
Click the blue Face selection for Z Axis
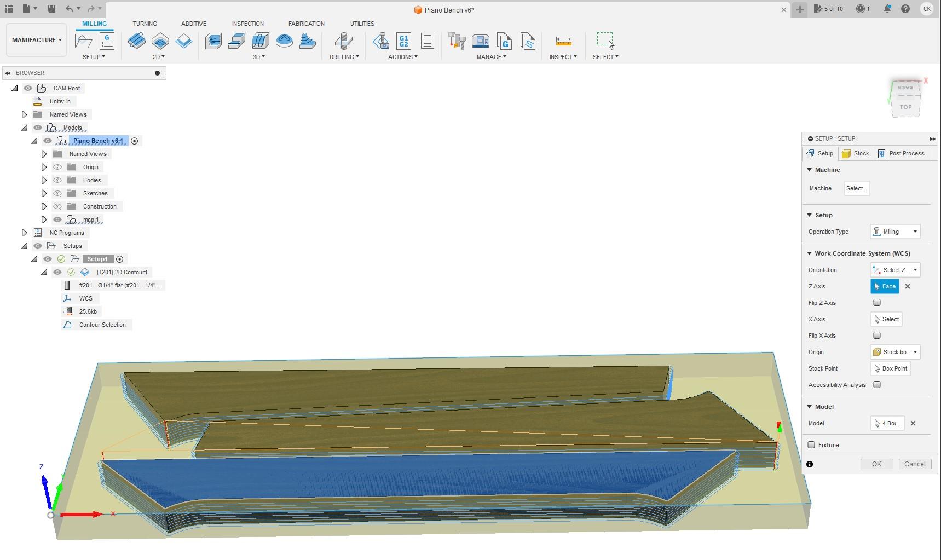tap(885, 286)
